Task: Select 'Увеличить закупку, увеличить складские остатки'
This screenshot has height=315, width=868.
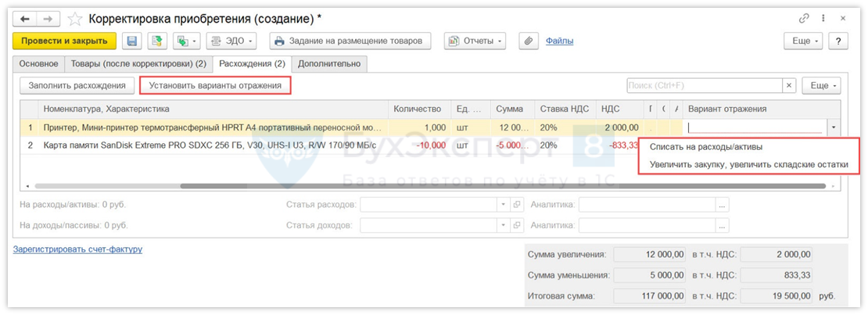Action: tap(748, 165)
